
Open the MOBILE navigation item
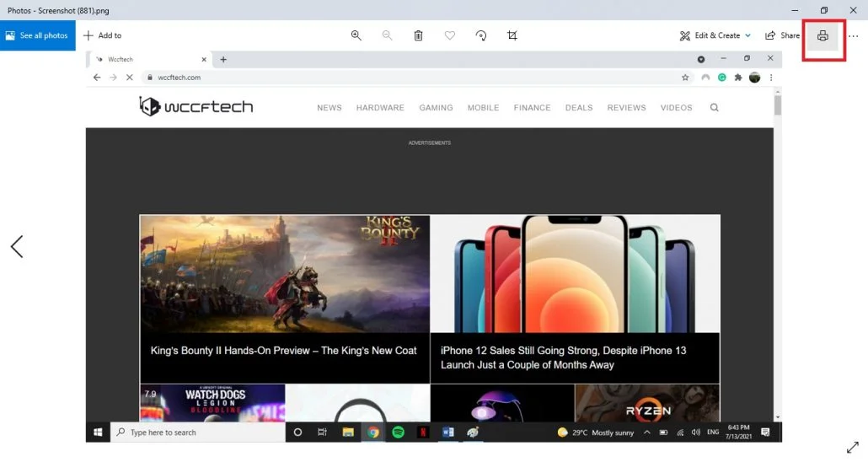tap(483, 107)
